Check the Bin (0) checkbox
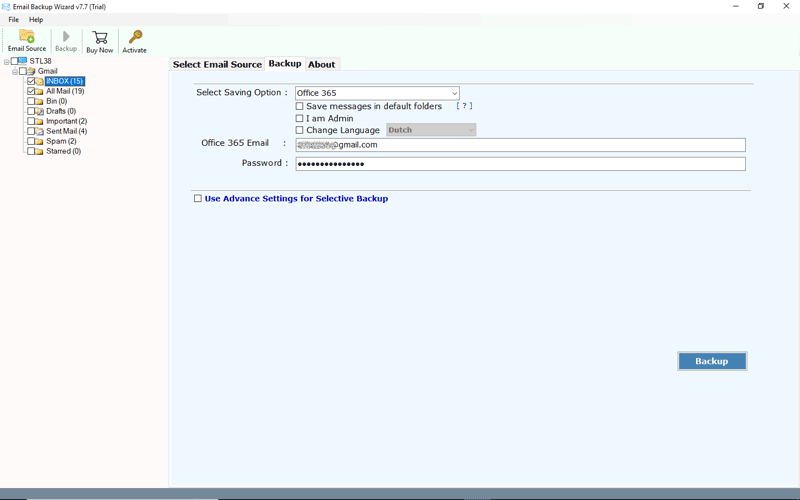 (31, 101)
